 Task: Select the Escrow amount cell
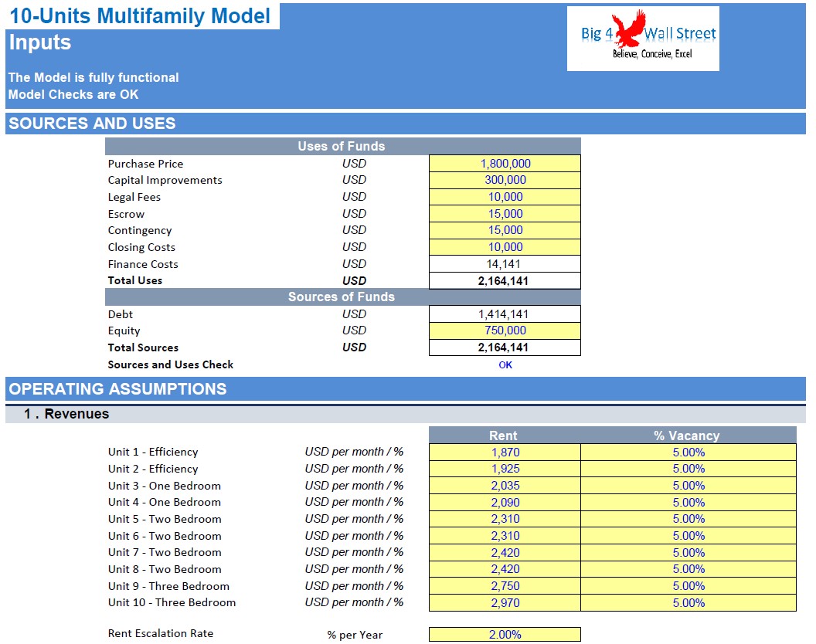(505, 214)
